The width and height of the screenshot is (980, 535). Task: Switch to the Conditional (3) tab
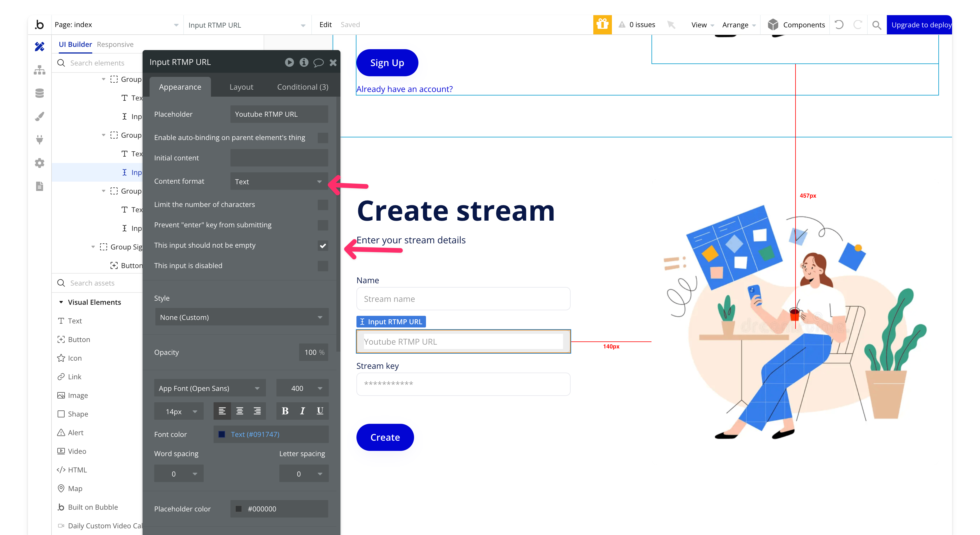(x=302, y=87)
